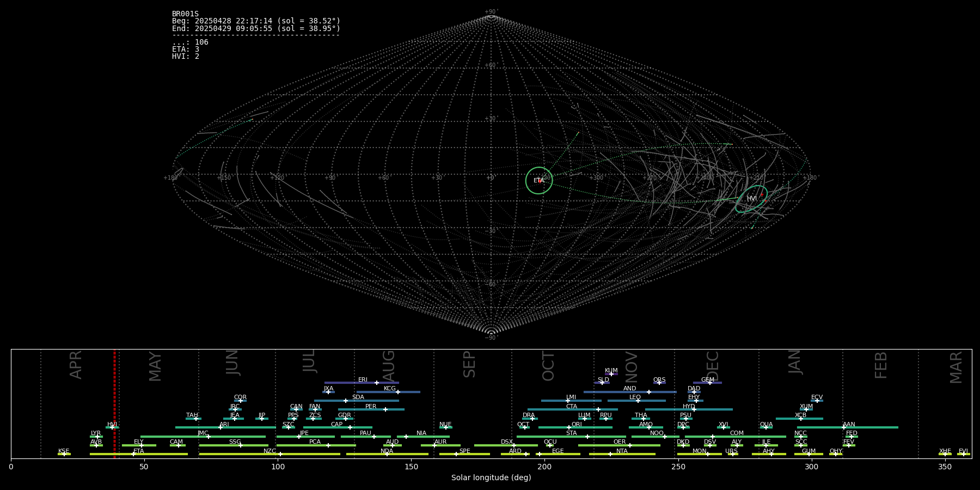The height and width of the screenshot is (490, 980).
Task: Click the TAH shower label
Action: tap(192, 415)
